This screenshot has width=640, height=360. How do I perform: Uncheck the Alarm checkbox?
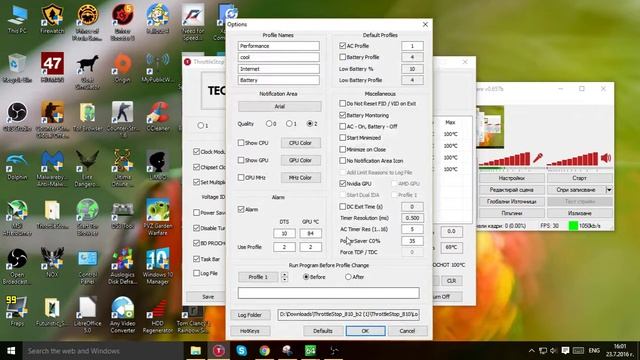pyautogui.click(x=241, y=209)
